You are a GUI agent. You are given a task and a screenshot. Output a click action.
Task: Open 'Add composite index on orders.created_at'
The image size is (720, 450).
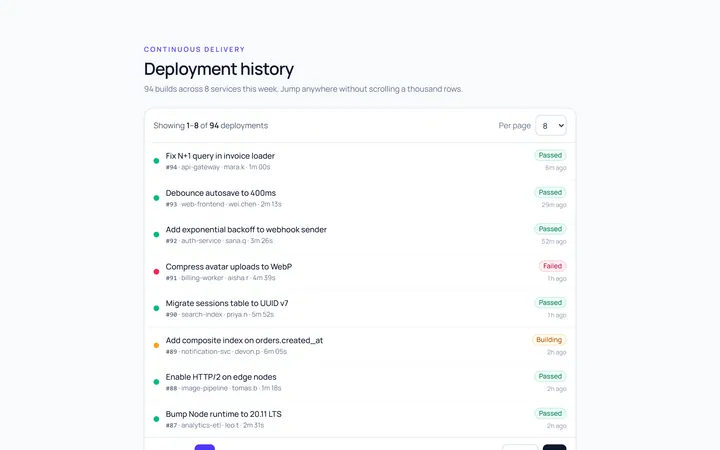[x=244, y=340]
